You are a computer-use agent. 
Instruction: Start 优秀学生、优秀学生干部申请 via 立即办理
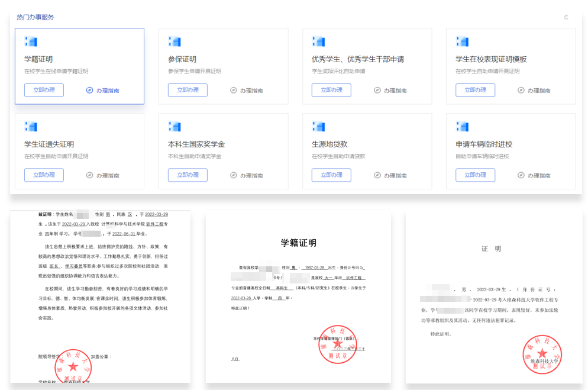point(331,90)
